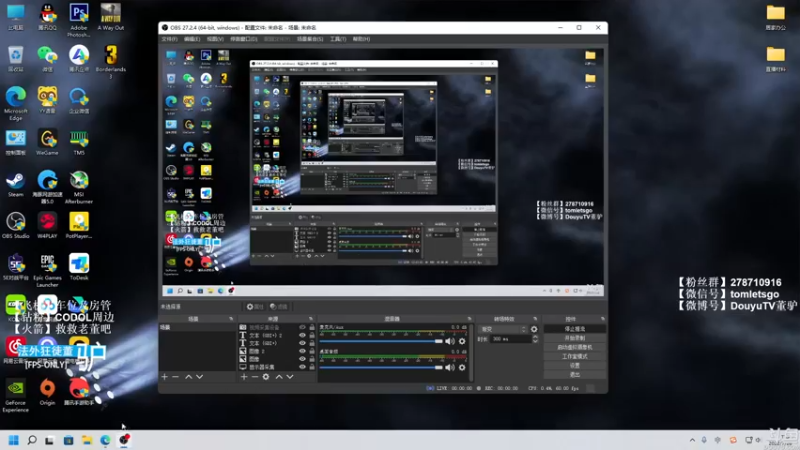Open OBS Settings from Controls panel
This screenshot has width=800, height=450.
(x=574, y=366)
